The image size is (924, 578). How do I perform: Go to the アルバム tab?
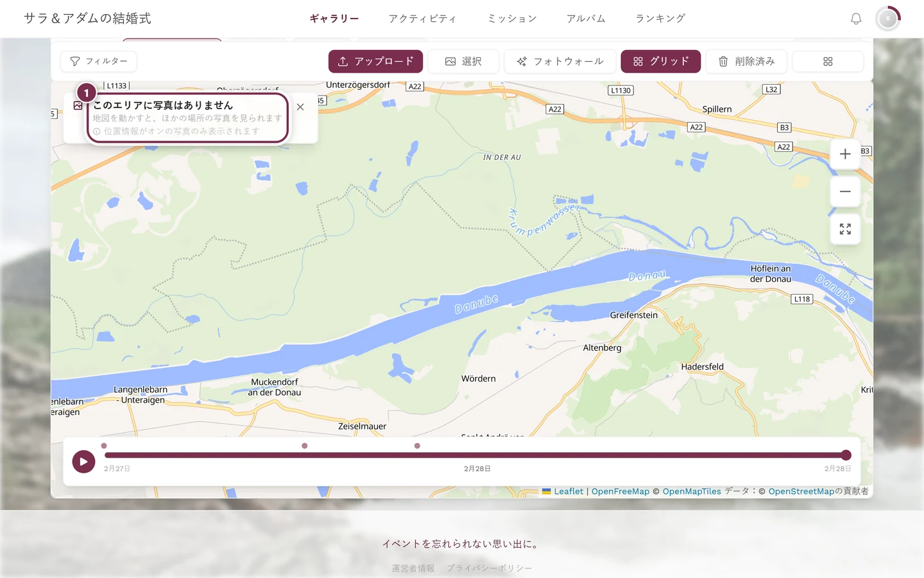[x=586, y=19]
